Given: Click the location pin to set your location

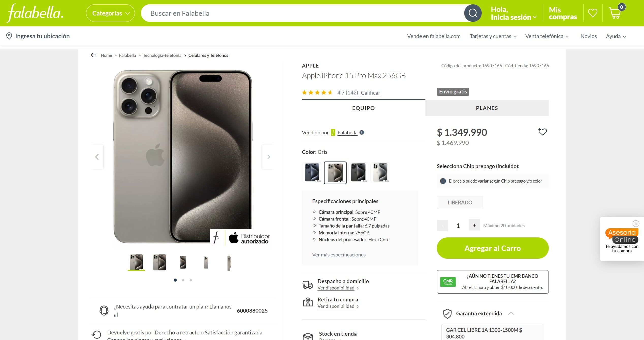Looking at the screenshot, I should point(9,36).
